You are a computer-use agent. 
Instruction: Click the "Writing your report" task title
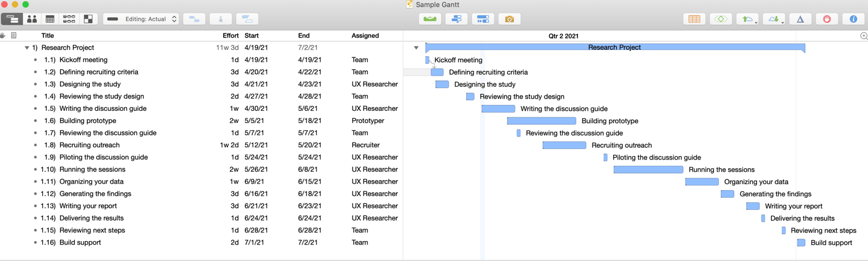88,206
